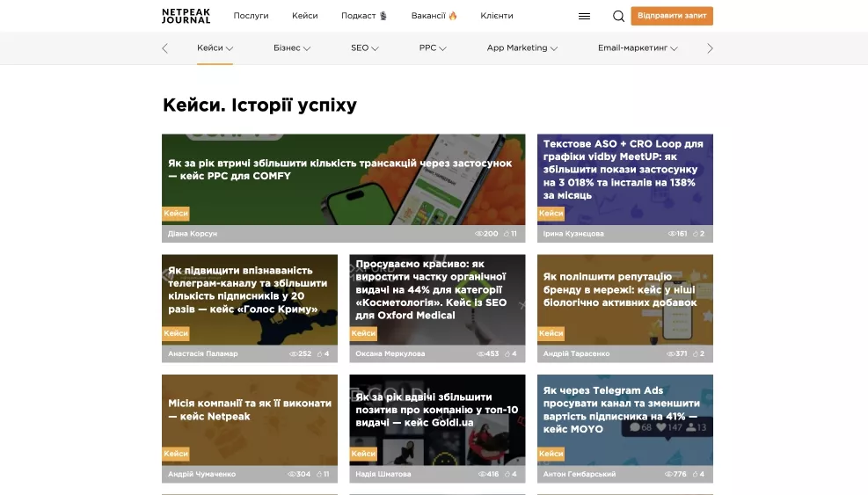The height and width of the screenshot is (495, 868).
Task: Click the Кейси tag on Oxford Medical card
Action: pyautogui.click(x=364, y=333)
